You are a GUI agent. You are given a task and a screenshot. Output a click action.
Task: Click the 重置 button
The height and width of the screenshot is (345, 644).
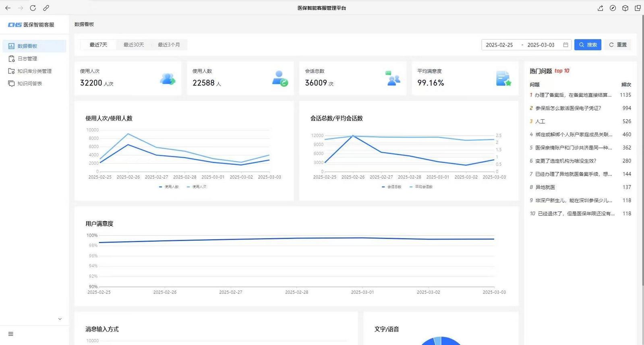point(618,45)
